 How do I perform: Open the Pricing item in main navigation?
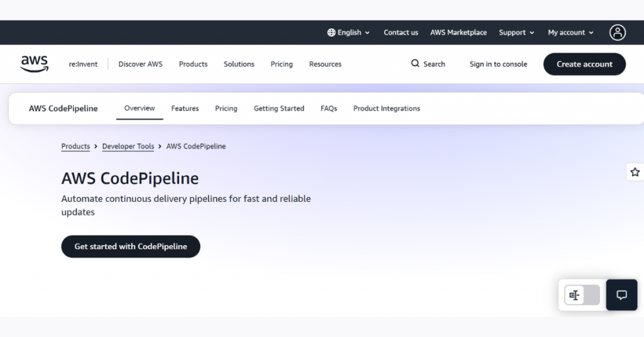pos(281,64)
